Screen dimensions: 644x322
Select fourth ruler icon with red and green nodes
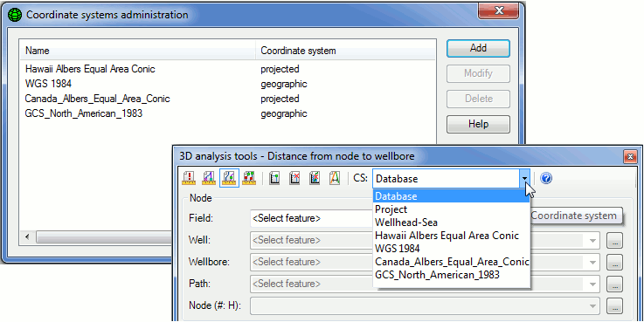pos(249,178)
